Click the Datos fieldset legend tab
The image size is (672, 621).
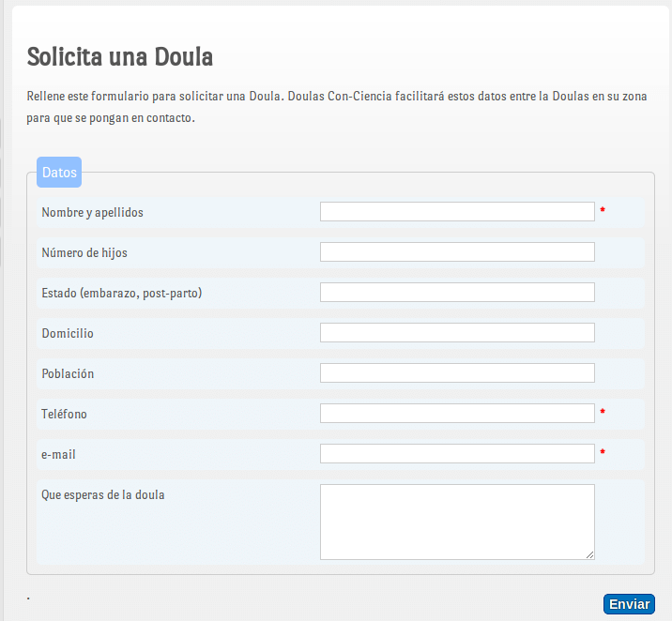59,173
